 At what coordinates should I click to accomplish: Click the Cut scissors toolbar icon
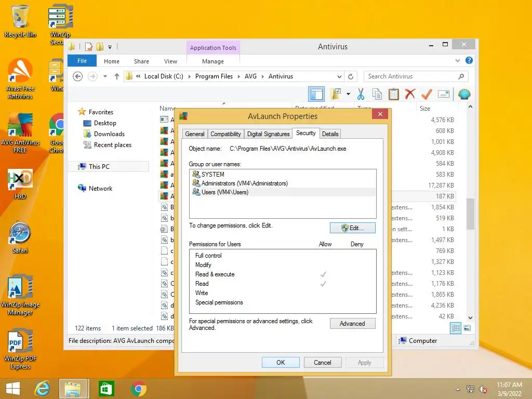[361, 94]
